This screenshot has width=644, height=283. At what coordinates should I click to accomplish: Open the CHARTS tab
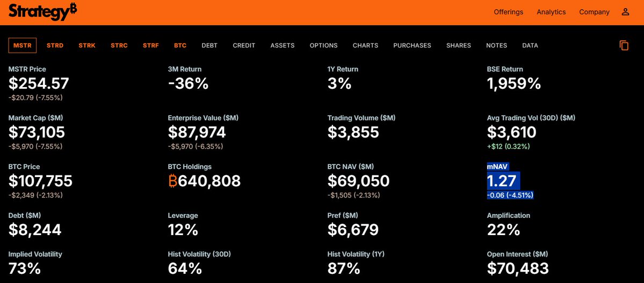coord(365,46)
